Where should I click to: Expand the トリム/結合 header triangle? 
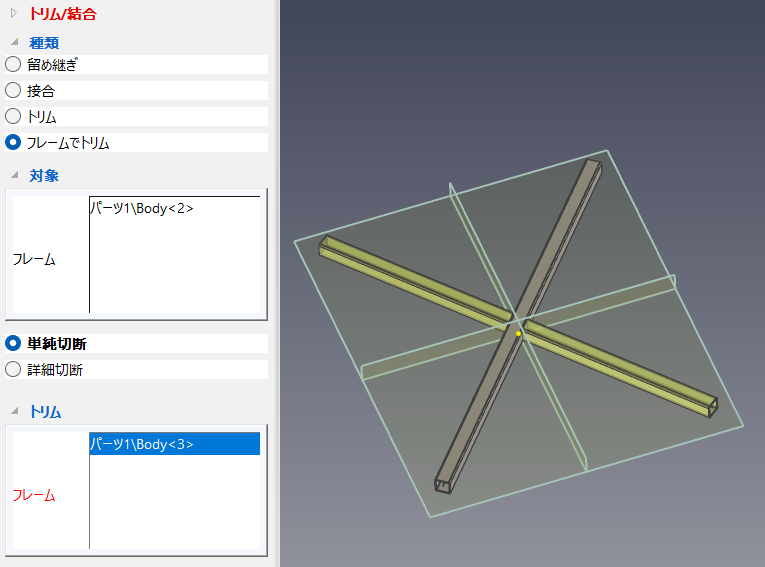click(x=13, y=14)
